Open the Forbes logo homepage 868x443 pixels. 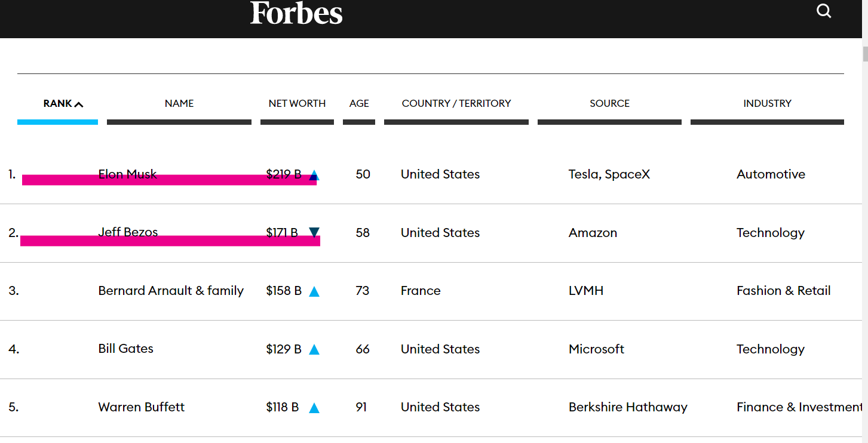296,13
